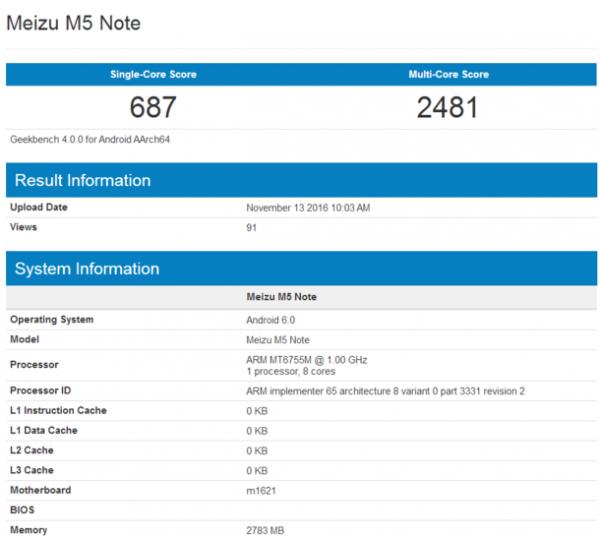
Task: Select the Upload Date label
Action: [39, 207]
